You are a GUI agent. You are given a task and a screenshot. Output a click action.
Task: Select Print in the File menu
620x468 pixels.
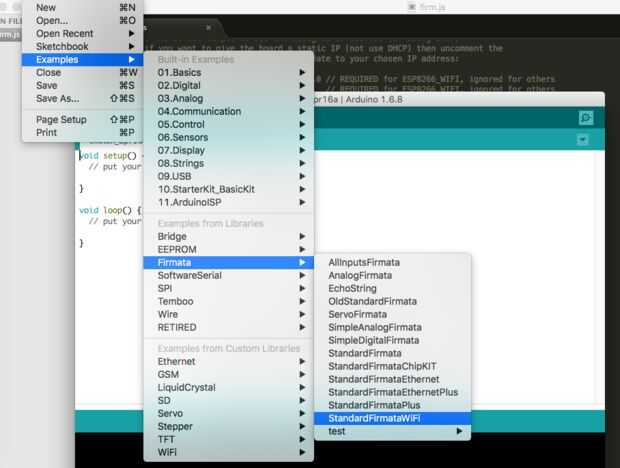click(x=82, y=132)
